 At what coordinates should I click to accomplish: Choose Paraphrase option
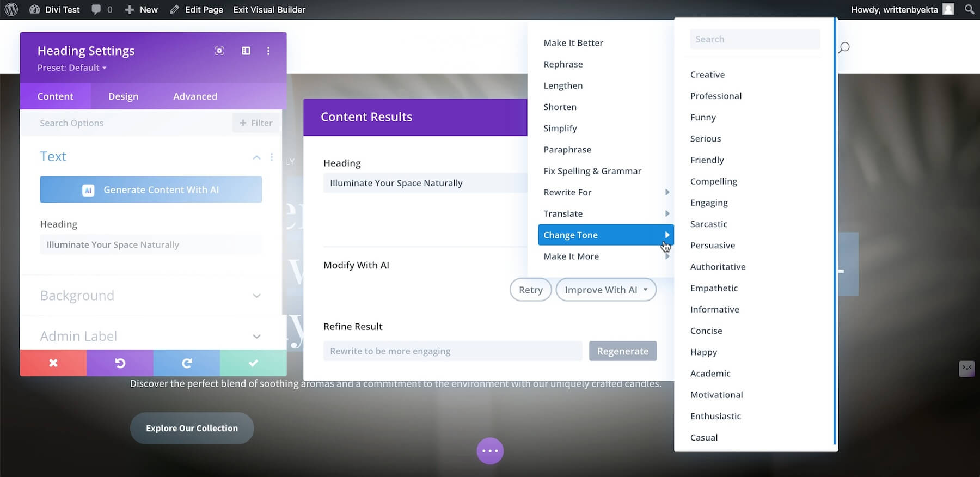click(x=567, y=150)
